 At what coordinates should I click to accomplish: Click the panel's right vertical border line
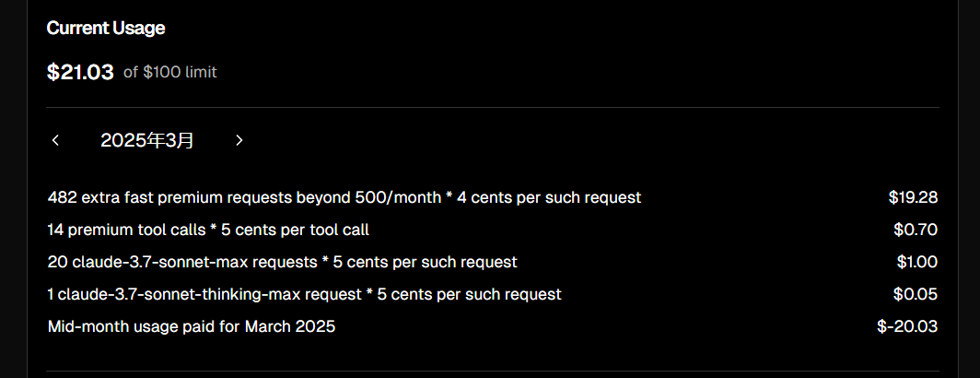point(958,189)
